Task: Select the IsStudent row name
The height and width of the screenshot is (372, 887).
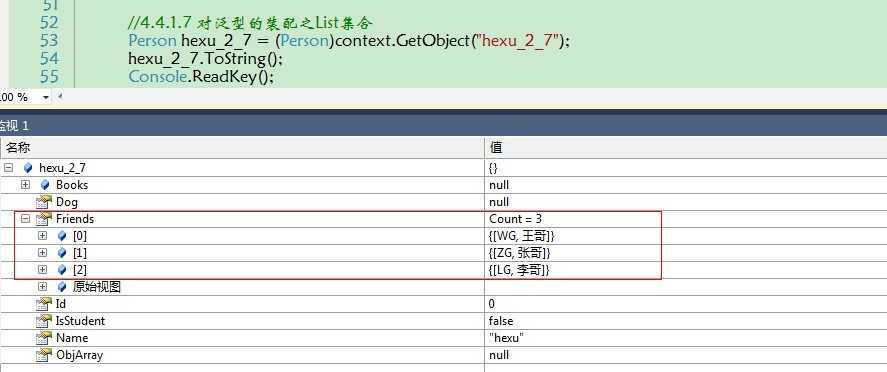Action: pyautogui.click(x=80, y=321)
